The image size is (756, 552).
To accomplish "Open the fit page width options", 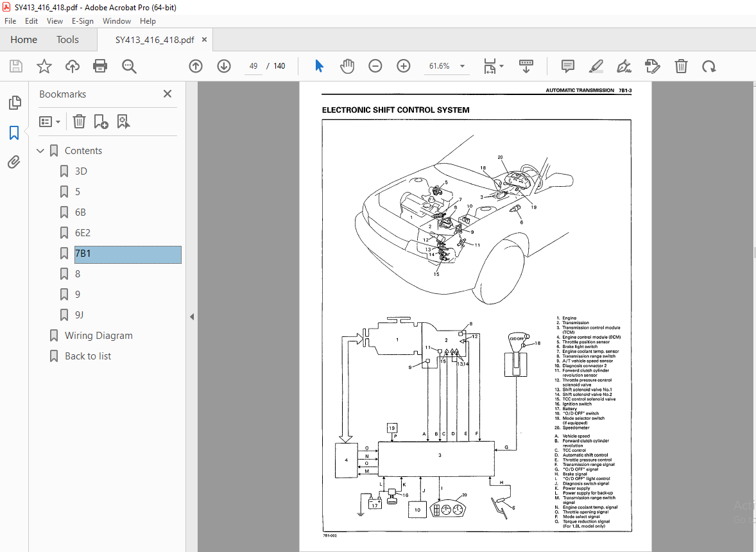I will coord(494,66).
